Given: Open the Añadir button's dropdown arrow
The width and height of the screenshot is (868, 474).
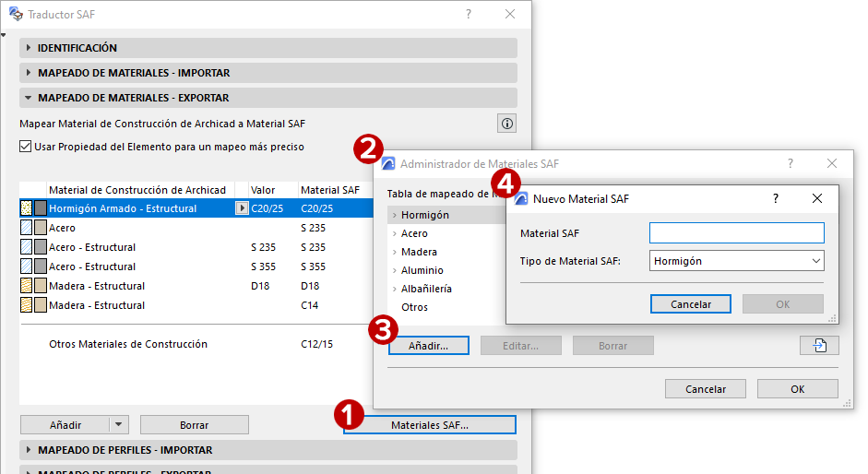Looking at the screenshot, I should pyautogui.click(x=118, y=425).
